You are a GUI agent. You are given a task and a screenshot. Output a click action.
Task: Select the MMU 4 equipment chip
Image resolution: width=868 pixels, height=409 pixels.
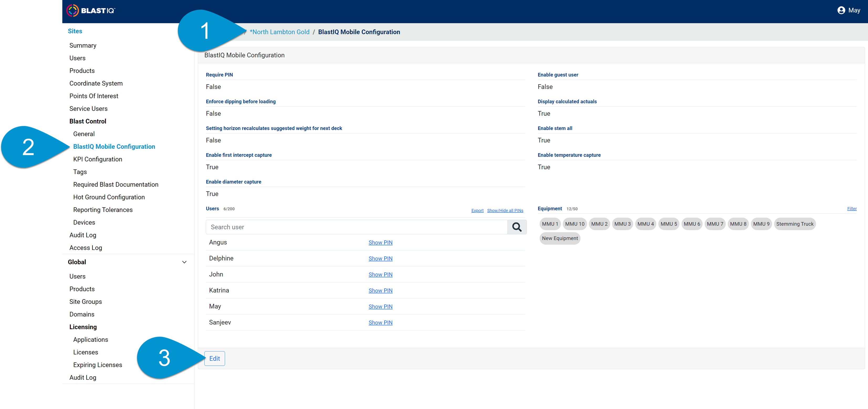click(646, 224)
